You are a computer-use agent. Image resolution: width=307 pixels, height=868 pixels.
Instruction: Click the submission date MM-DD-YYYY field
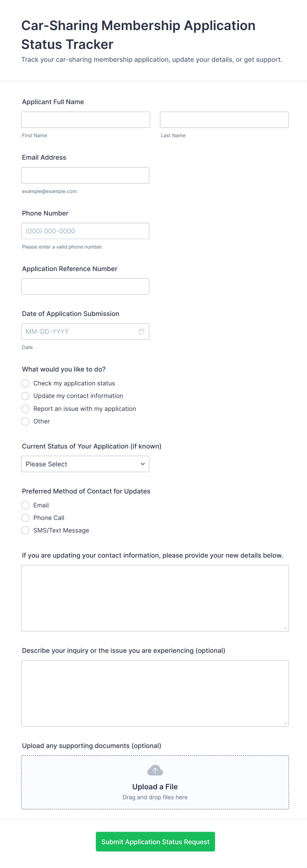click(x=79, y=332)
